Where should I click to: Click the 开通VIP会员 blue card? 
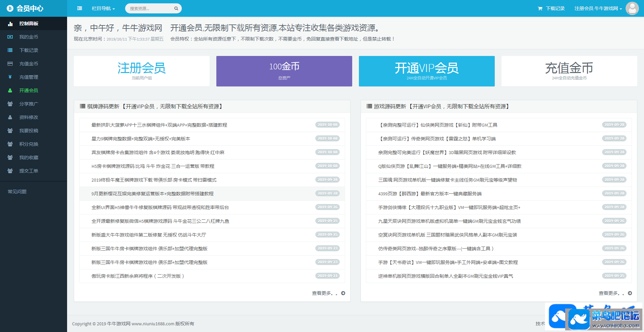tap(427, 71)
